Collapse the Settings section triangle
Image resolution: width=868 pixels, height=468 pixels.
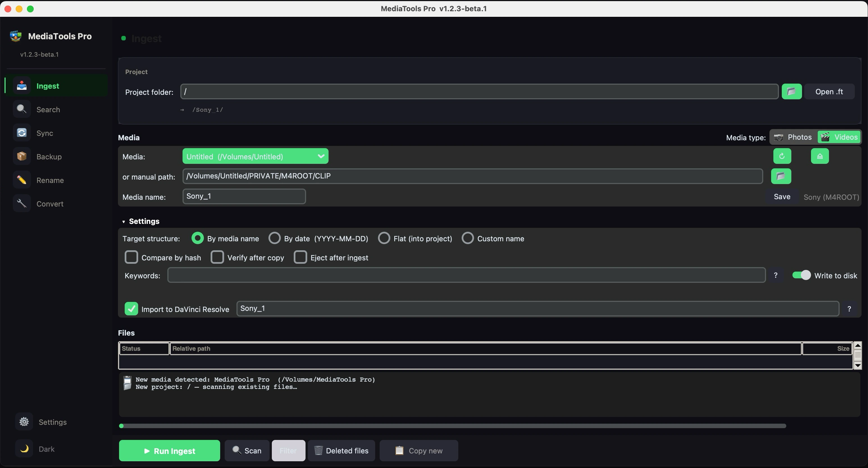tap(124, 222)
